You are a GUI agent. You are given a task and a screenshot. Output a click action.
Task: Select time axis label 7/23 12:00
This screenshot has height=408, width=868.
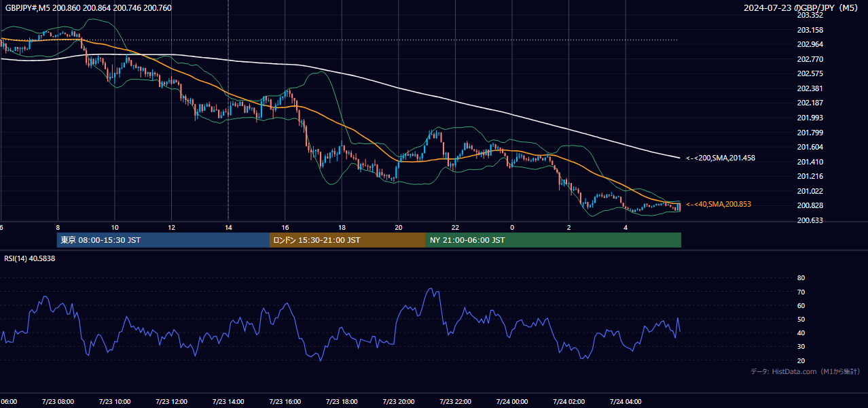(x=171, y=401)
